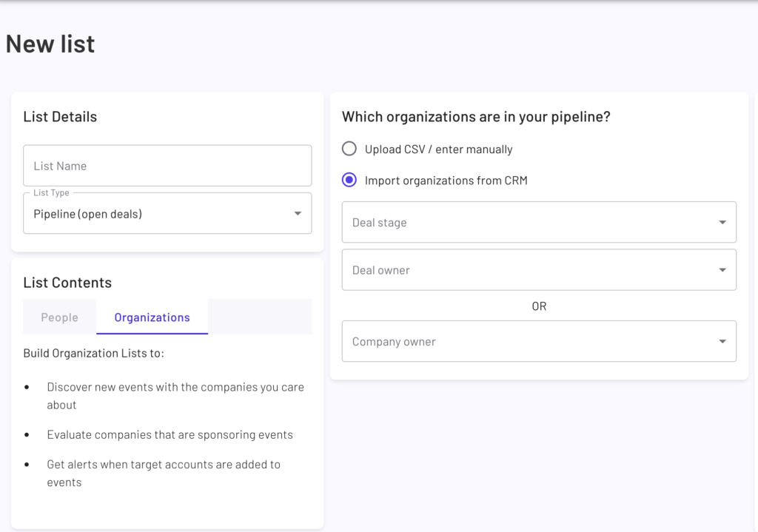Click the filled radio indicator next to CRM import
The width and height of the screenshot is (758, 532).
point(349,180)
